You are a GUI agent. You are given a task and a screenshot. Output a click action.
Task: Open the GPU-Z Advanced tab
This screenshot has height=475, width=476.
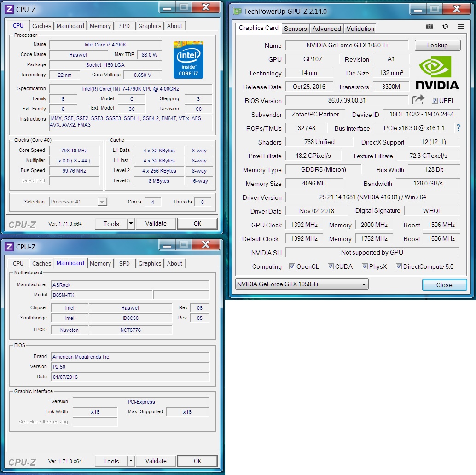(x=327, y=29)
